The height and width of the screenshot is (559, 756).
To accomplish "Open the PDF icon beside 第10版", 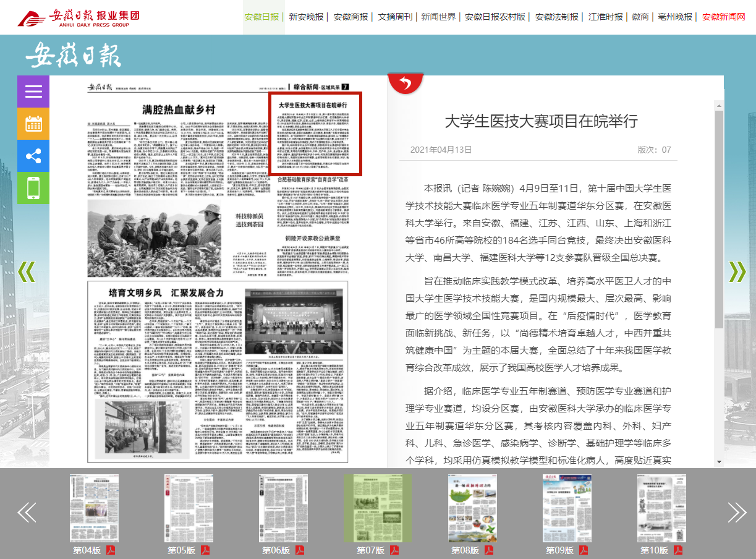I will [x=678, y=550].
